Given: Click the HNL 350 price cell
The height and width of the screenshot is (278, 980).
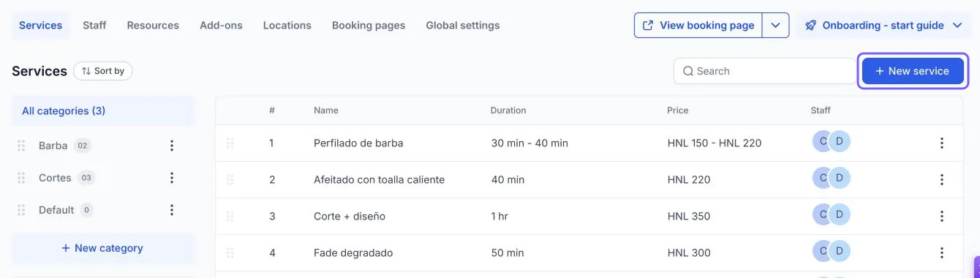Looking at the screenshot, I should pos(689,216).
